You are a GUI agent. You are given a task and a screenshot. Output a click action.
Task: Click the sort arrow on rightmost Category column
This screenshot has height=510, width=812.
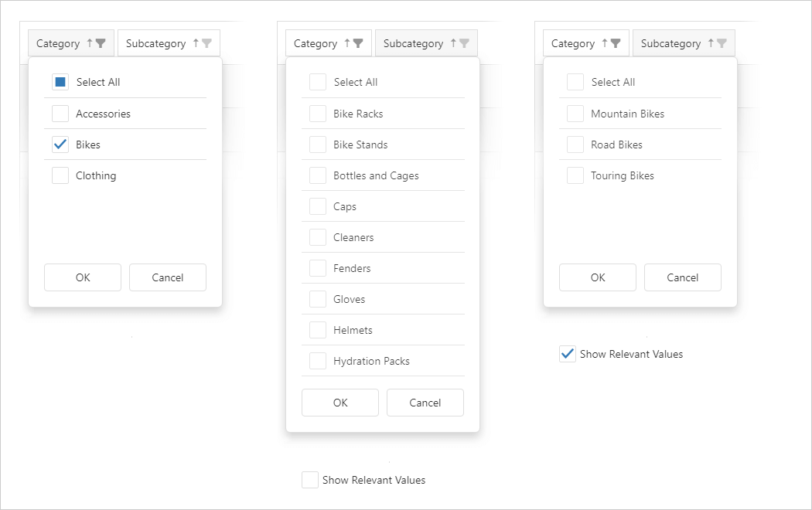tap(606, 43)
